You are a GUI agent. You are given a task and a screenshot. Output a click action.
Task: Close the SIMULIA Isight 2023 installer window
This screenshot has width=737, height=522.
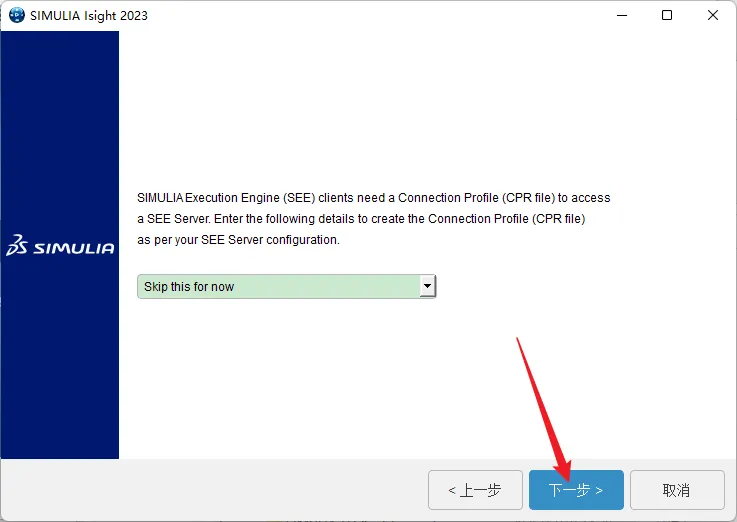[x=713, y=15]
